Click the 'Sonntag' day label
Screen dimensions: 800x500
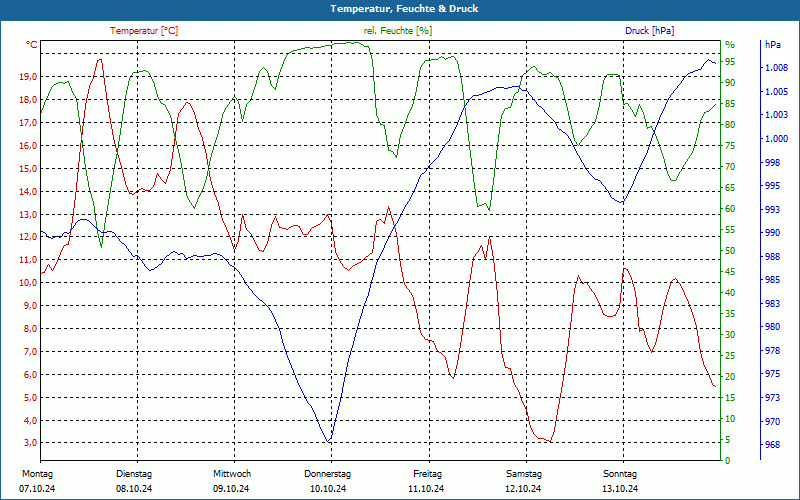pyautogui.click(x=620, y=474)
